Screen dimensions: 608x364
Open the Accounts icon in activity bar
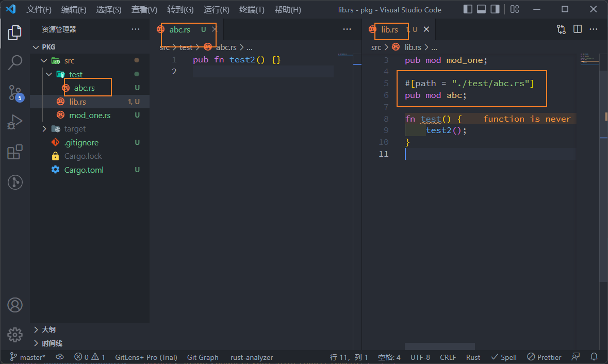(15, 305)
